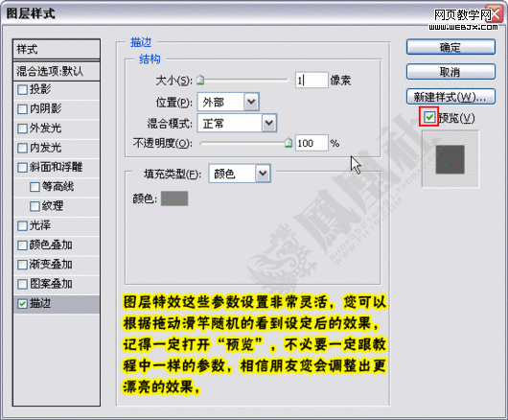The width and height of the screenshot is (508, 420).
Task: Select the 内阴影 label in style list
Action: [x=45, y=108]
